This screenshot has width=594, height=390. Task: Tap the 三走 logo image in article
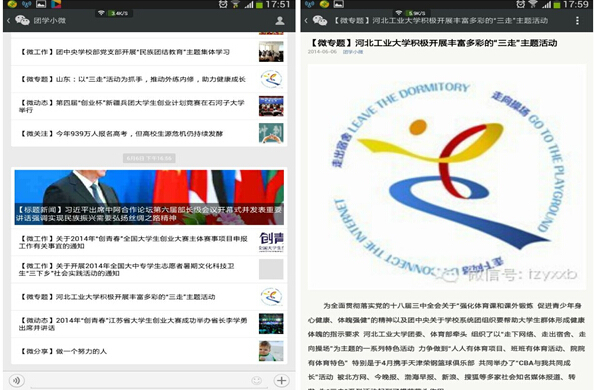pyautogui.click(x=447, y=177)
